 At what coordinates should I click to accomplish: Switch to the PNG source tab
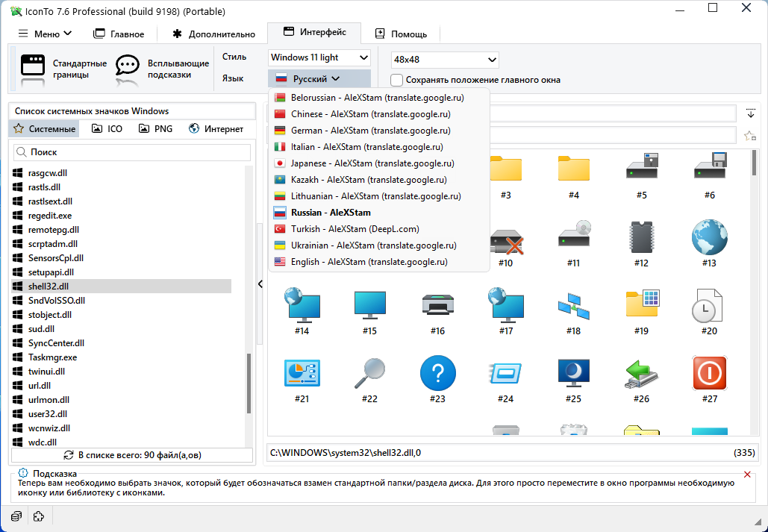[156, 129]
